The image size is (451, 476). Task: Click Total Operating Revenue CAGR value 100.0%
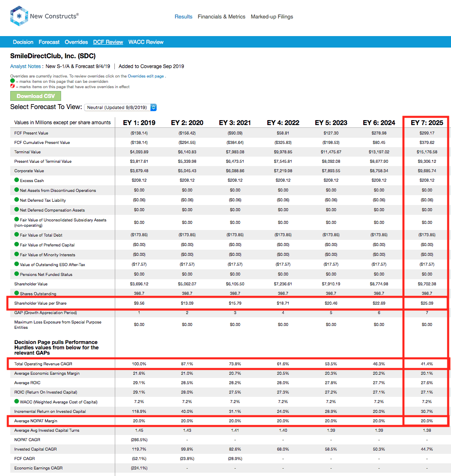point(139,364)
